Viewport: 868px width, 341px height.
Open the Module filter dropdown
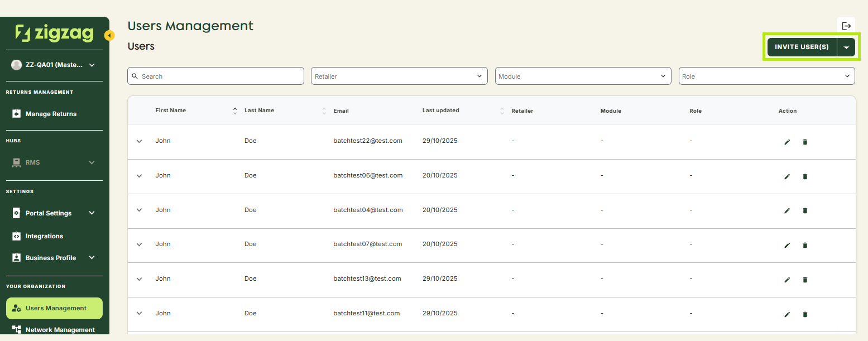coord(583,76)
